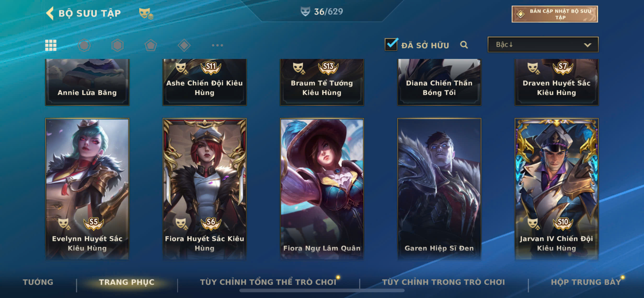The width and height of the screenshot is (644, 298).
Task: Expand sort options with the chevron arrow
Action: pos(587,45)
